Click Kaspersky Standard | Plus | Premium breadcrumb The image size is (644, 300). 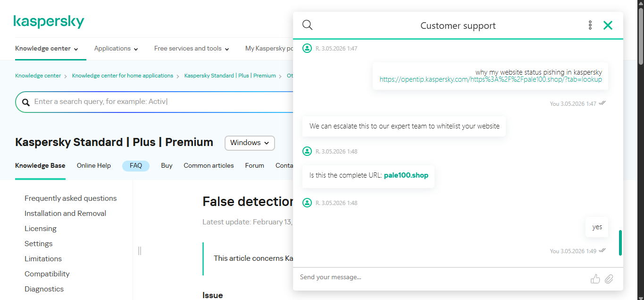point(230,76)
